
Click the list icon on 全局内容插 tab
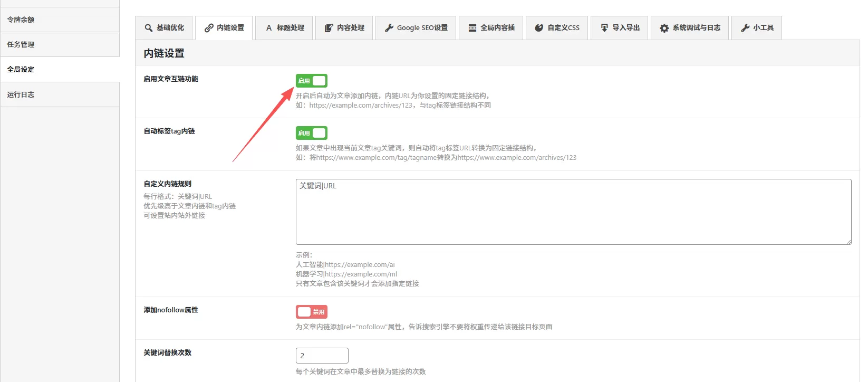(x=472, y=28)
